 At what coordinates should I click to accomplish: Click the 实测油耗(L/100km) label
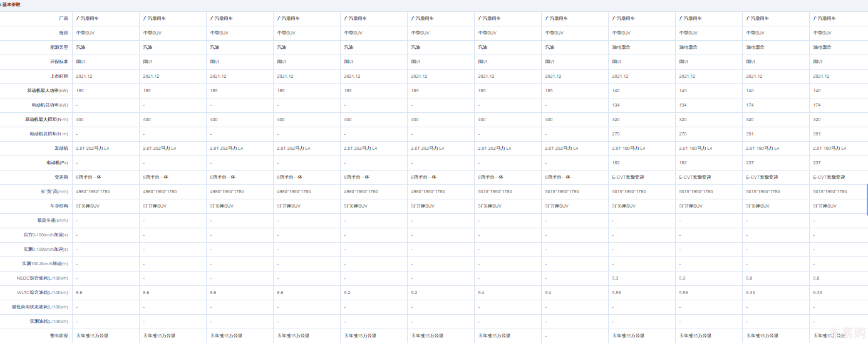(49, 322)
